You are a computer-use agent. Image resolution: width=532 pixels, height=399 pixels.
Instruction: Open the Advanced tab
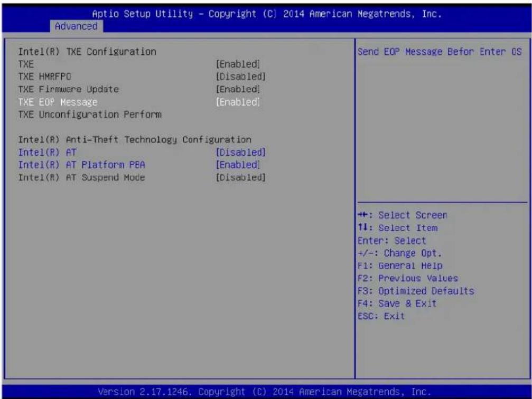[x=76, y=26]
